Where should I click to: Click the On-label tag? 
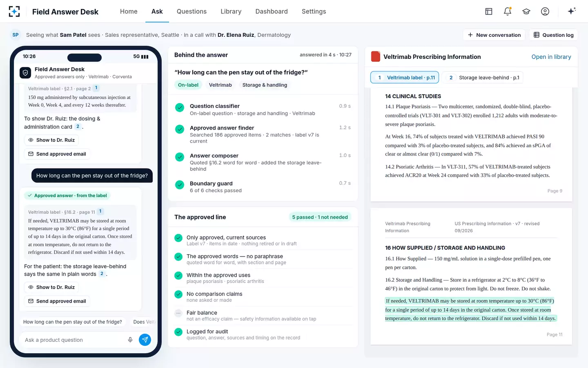tap(188, 85)
